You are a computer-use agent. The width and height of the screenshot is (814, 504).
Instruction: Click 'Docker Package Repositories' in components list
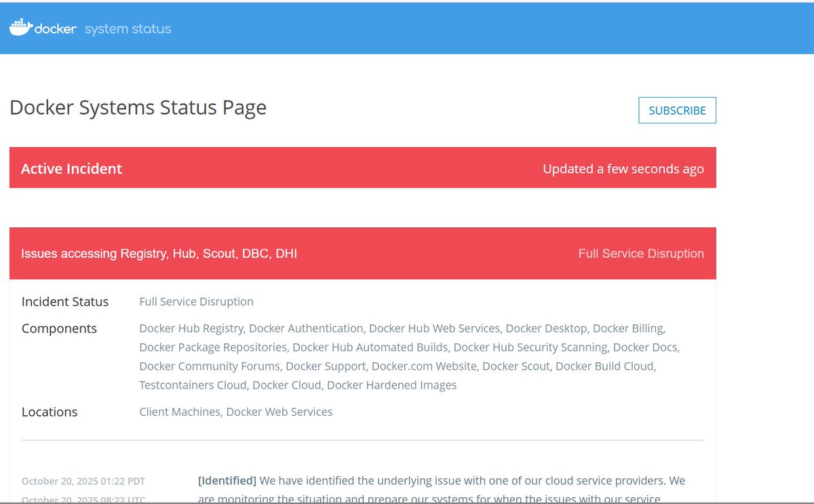(x=213, y=347)
